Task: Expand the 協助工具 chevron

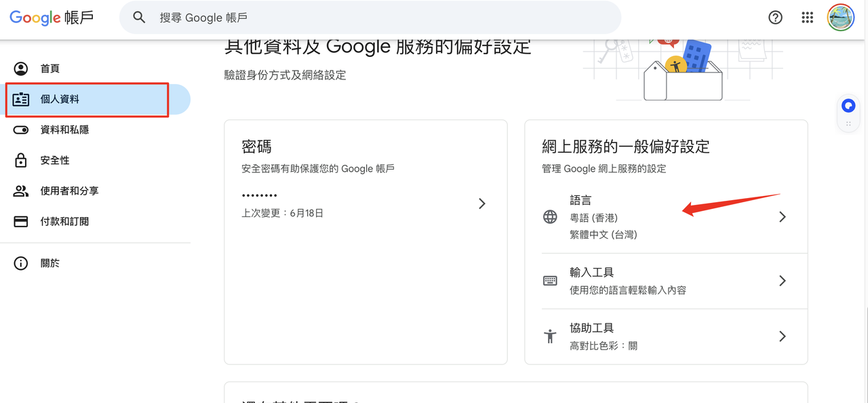Action: [x=782, y=337]
